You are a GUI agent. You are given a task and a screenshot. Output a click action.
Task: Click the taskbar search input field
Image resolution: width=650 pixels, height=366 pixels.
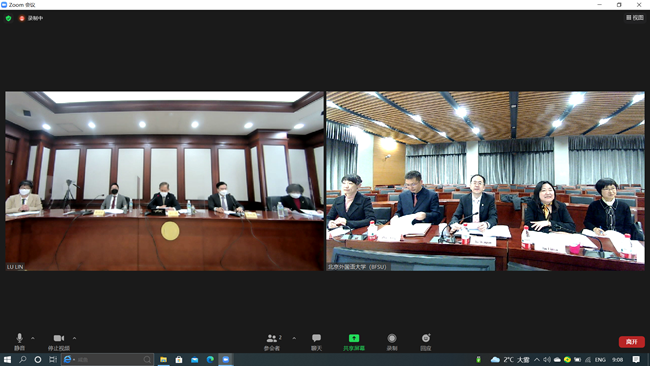(108, 359)
